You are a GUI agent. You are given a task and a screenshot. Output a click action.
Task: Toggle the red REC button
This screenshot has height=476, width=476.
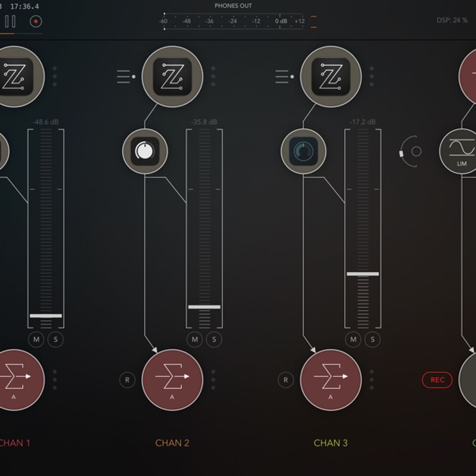437,380
